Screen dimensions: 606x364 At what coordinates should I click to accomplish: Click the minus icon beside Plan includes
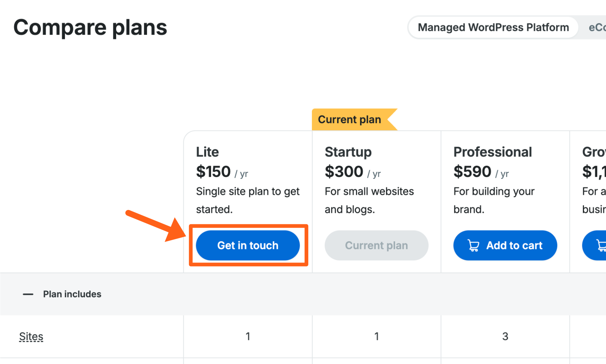point(28,294)
